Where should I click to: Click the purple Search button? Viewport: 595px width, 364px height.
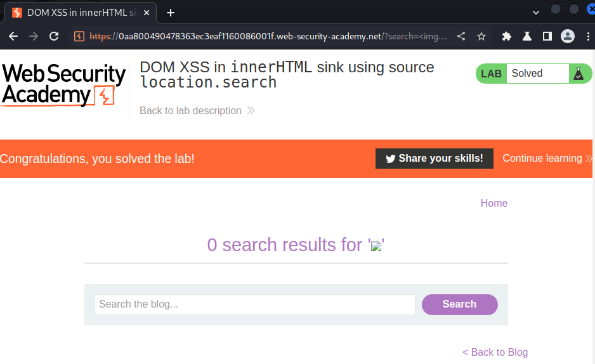459,304
